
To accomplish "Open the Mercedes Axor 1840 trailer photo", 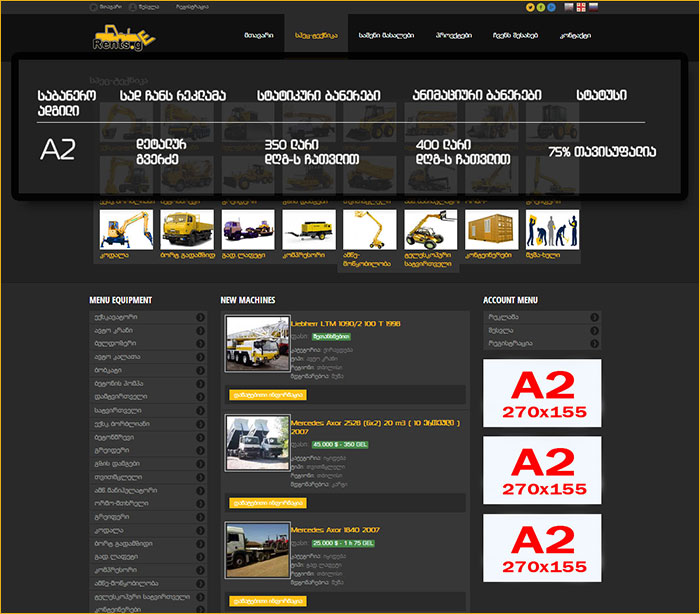I will click(258, 551).
